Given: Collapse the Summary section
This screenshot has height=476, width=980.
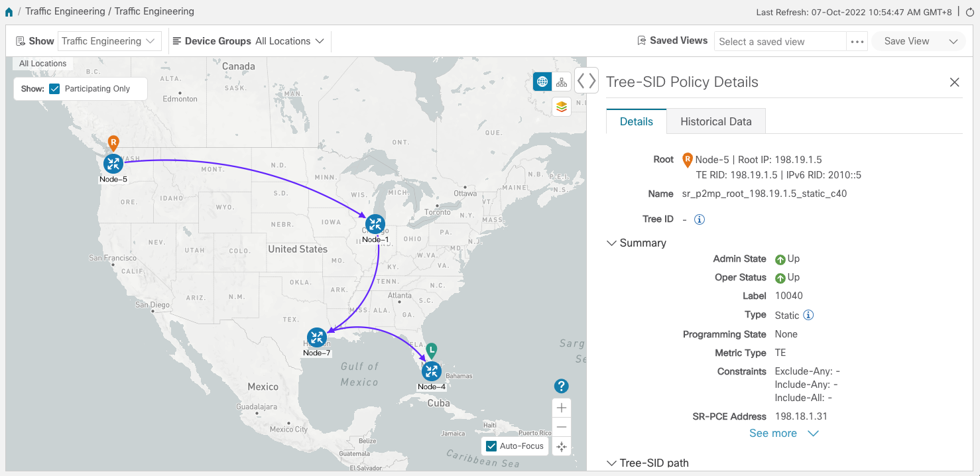Looking at the screenshot, I should point(611,243).
